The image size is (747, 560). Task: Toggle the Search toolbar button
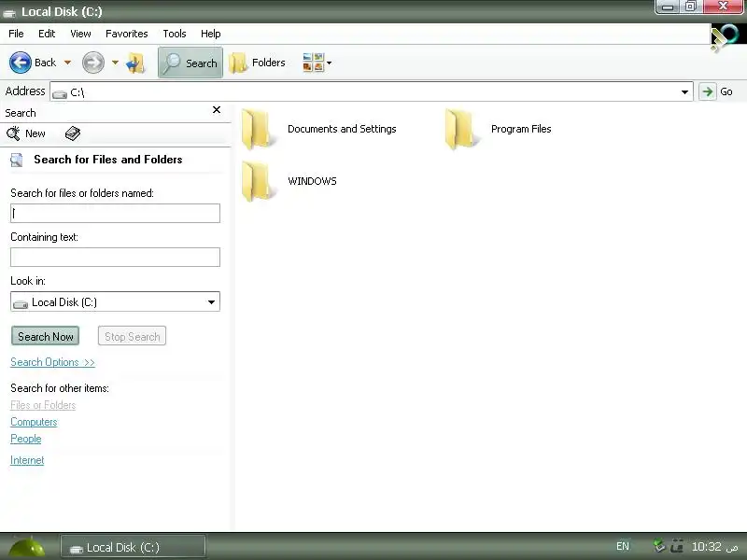point(190,63)
